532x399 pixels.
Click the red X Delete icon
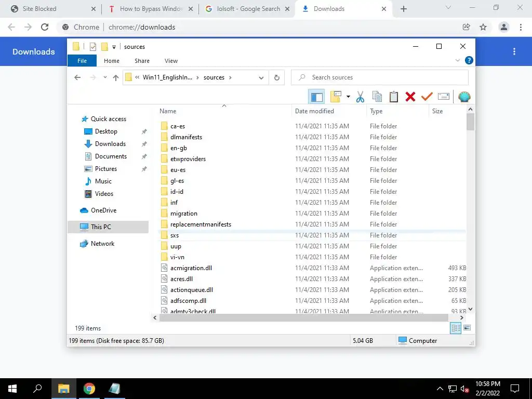[410, 97]
